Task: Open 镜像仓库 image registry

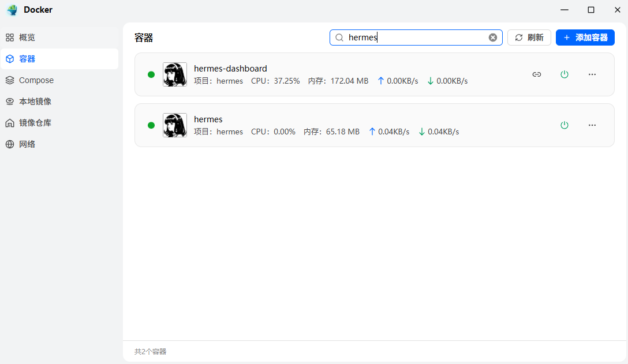Action: tap(59, 123)
